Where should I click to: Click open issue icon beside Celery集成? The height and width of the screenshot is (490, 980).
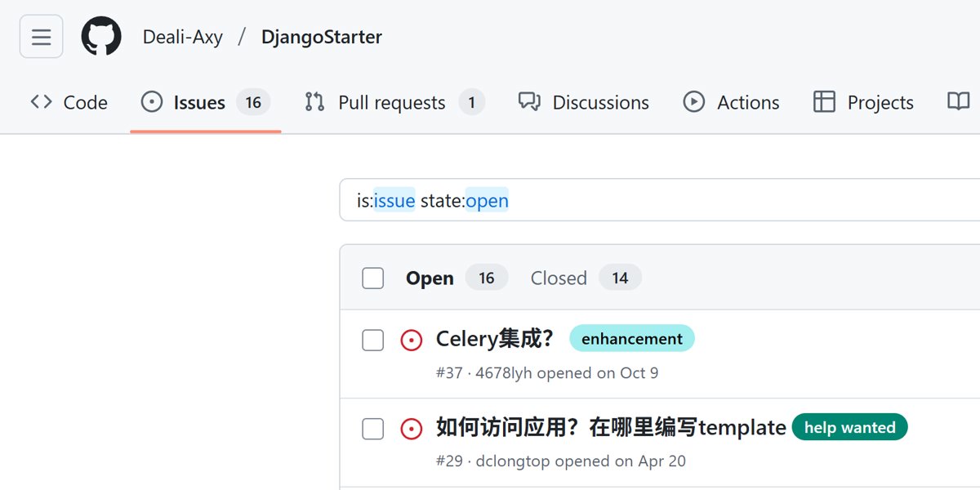412,341
